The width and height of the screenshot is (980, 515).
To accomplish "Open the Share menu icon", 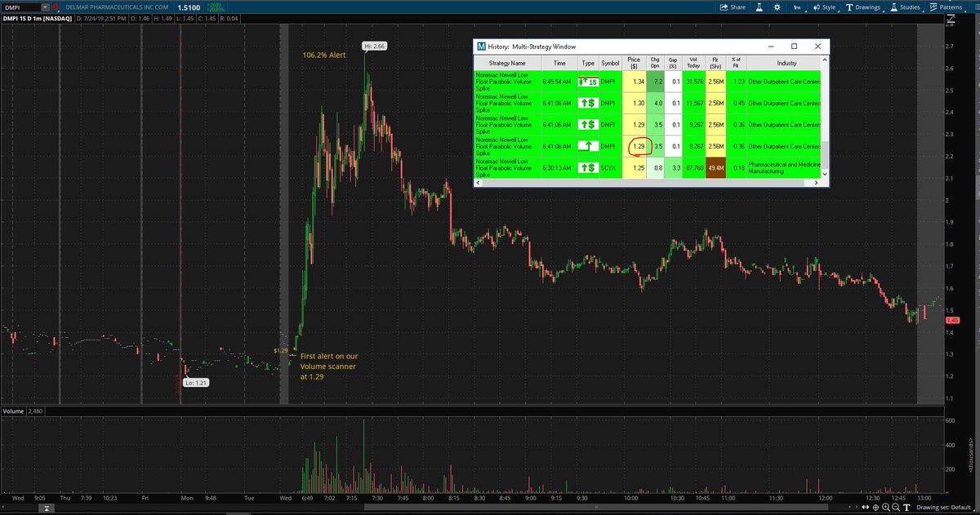I will click(x=723, y=7).
